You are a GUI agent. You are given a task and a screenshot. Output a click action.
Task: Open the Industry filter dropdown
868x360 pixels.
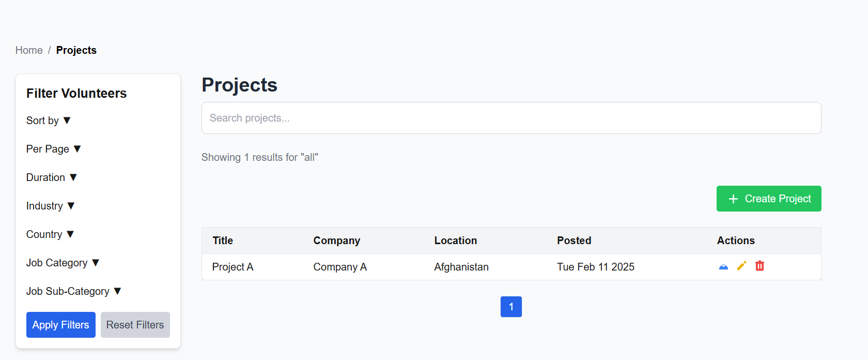tap(51, 206)
